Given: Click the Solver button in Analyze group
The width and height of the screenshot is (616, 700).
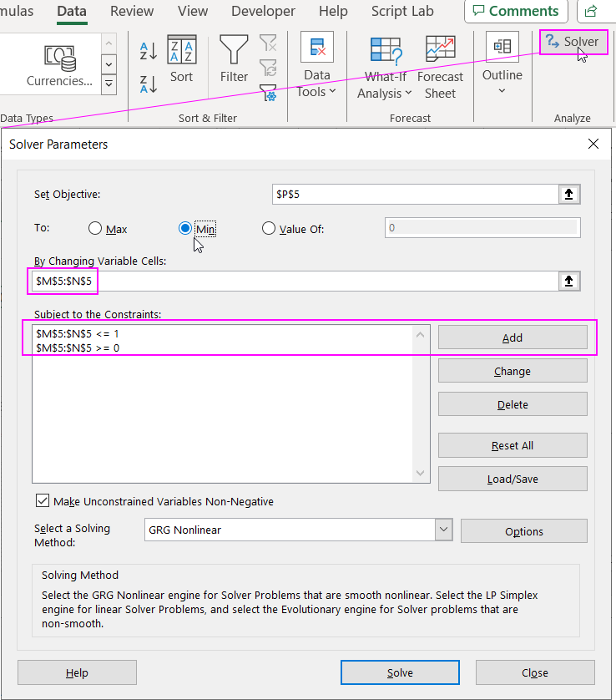Looking at the screenshot, I should click(573, 42).
